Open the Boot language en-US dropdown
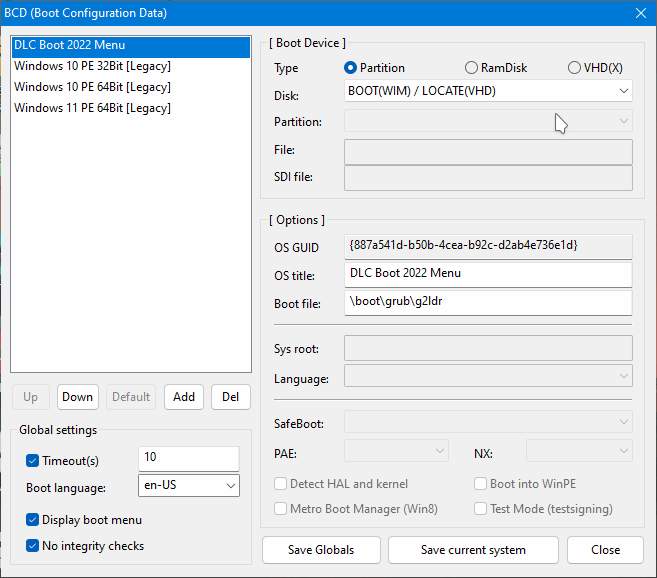Viewport: 657px width, 578px height. (x=189, y=485)
